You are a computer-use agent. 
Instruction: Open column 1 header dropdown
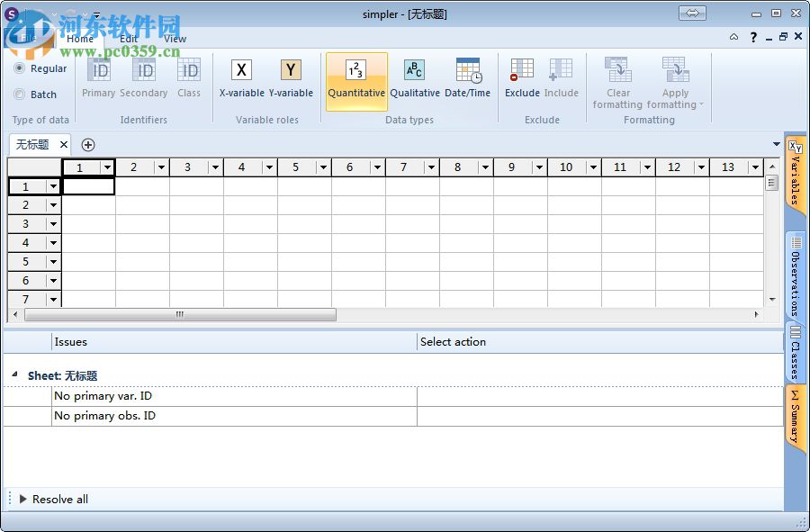click(107, 167)
